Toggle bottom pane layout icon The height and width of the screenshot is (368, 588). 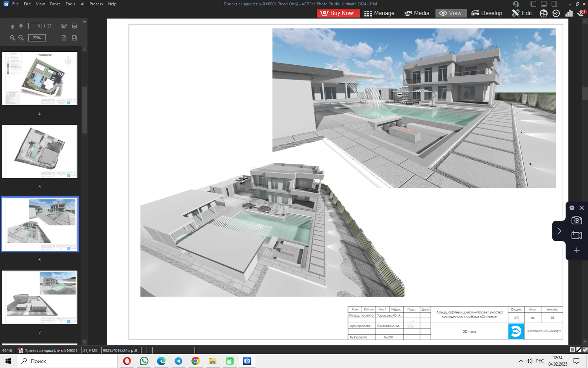coord(544,4)
